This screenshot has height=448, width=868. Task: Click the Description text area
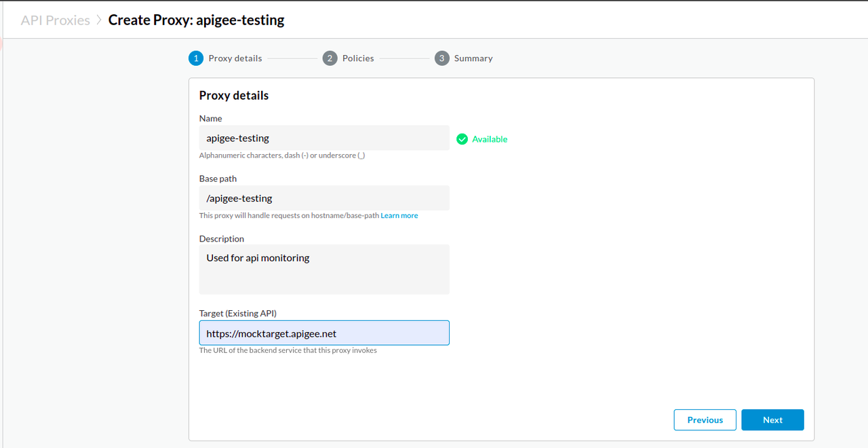324,269
